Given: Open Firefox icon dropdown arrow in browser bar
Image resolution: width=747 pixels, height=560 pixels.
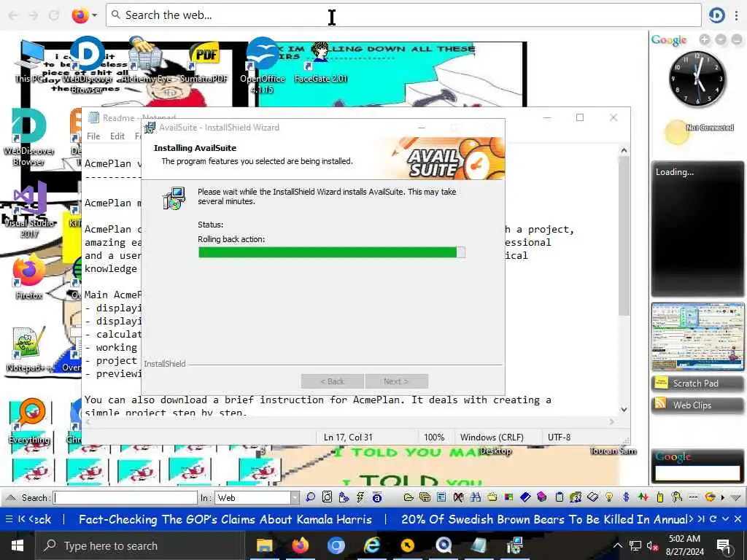Looking at the screenshot, I should pos(94,15).
